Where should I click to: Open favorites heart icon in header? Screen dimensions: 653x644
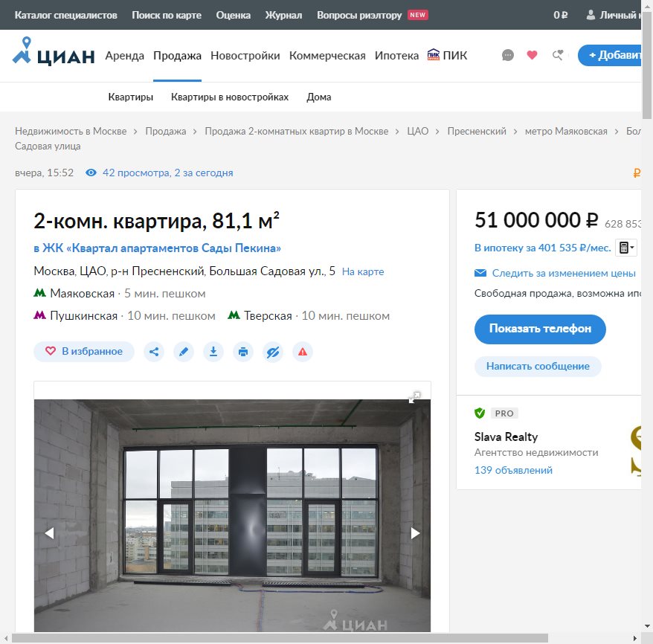click(x=532, y=55)
